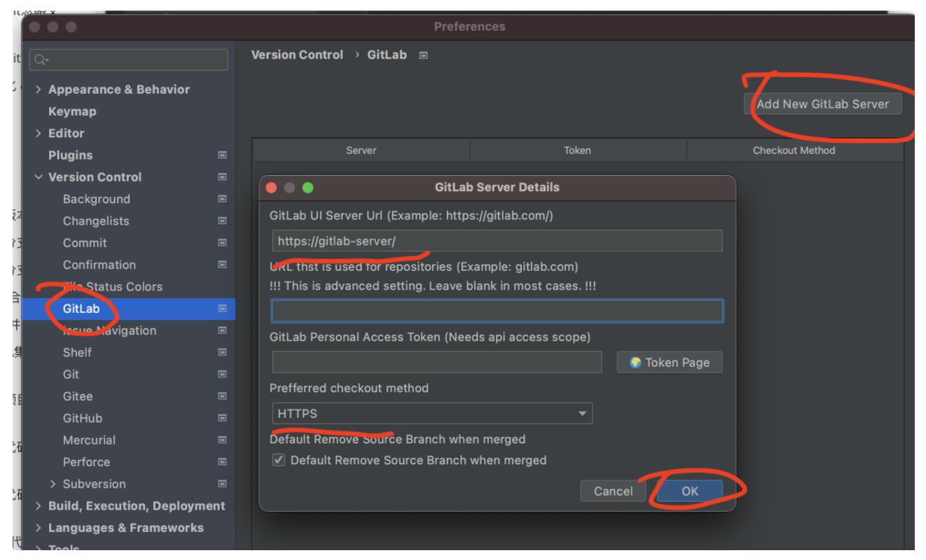Select the Issue Navigation item

click(x=109, y=330)
